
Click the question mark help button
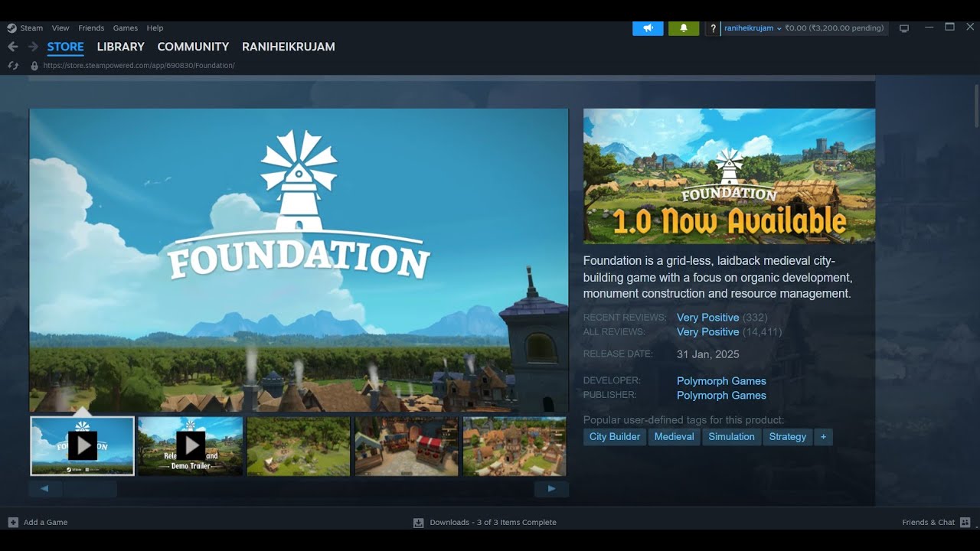point(713,28)
